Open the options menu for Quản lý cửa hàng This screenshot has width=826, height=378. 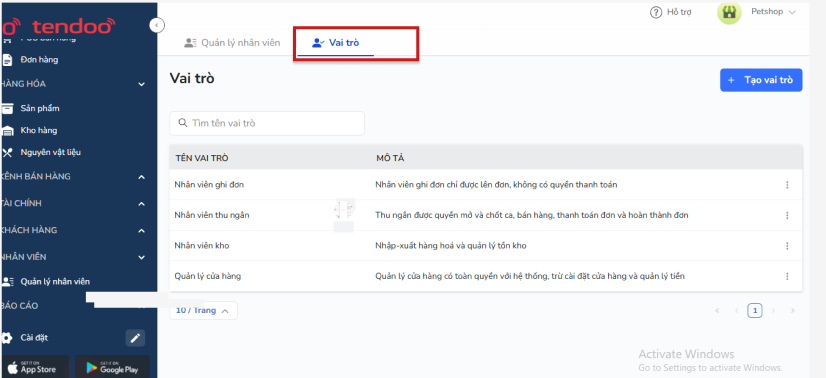788,276
